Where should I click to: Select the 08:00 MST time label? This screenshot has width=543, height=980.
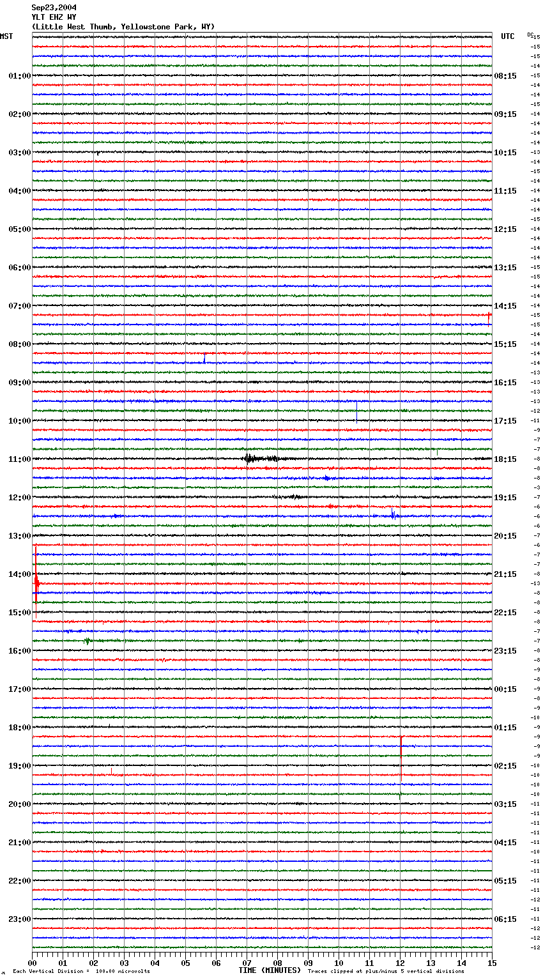pos(20,344)
